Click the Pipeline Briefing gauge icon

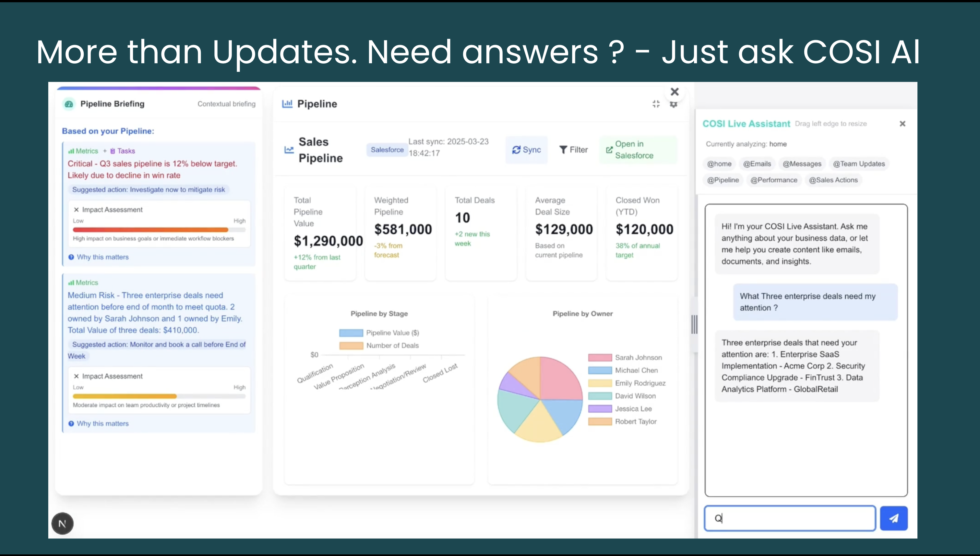69,104
